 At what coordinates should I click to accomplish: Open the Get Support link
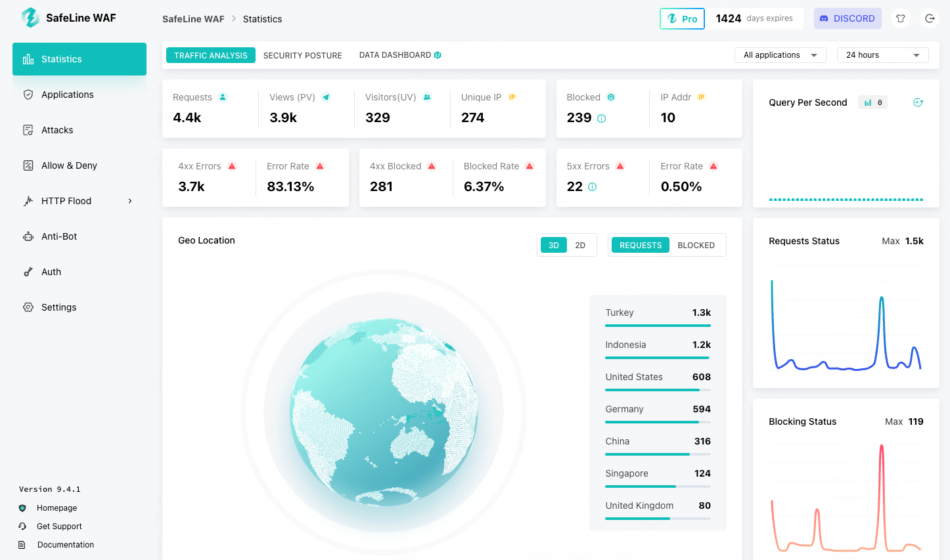coord(59,527)
